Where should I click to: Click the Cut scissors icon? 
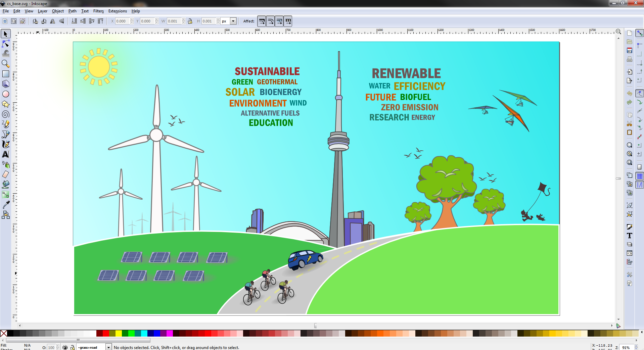pos(630,123)
